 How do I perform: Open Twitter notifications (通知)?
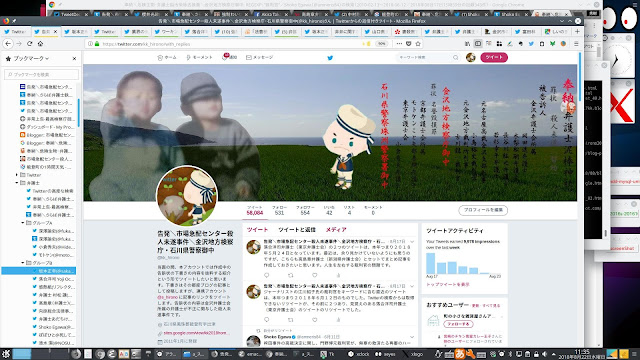click(x=229, y=58)
